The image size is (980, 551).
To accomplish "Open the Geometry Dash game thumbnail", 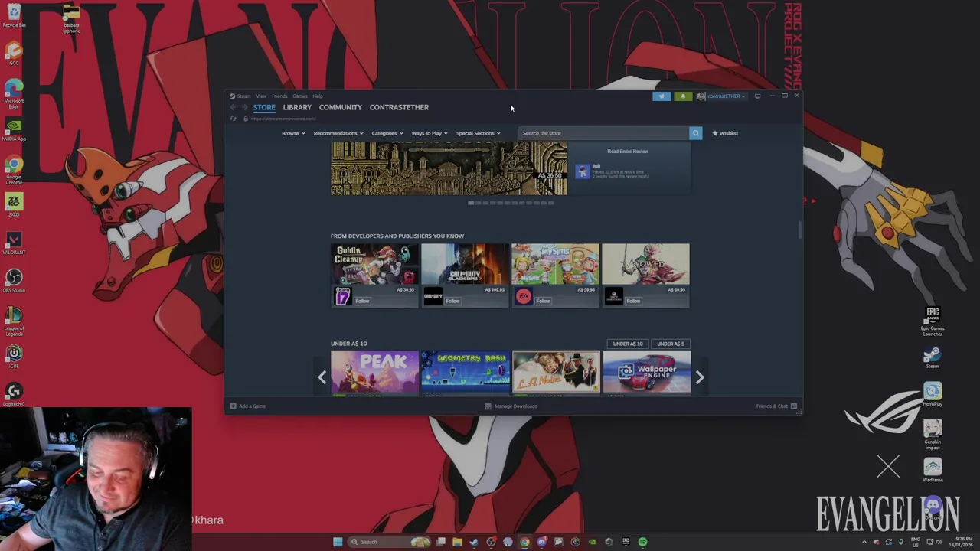I will pyautogui.click(x=465, y=372).
